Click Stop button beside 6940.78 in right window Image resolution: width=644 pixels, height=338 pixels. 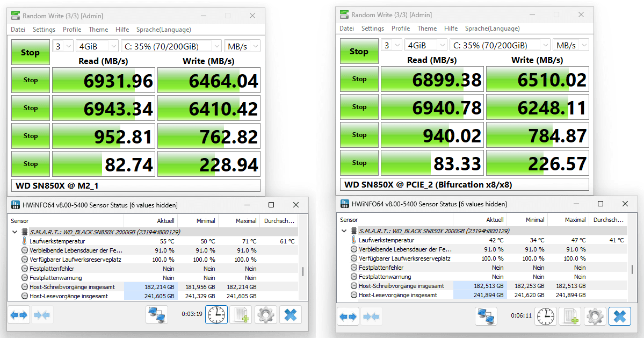(359, 107)
